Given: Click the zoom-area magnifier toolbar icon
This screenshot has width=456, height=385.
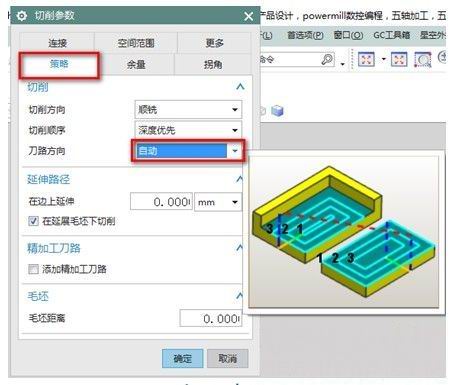Looking at the screenshot, I should (x=423, y=60).
